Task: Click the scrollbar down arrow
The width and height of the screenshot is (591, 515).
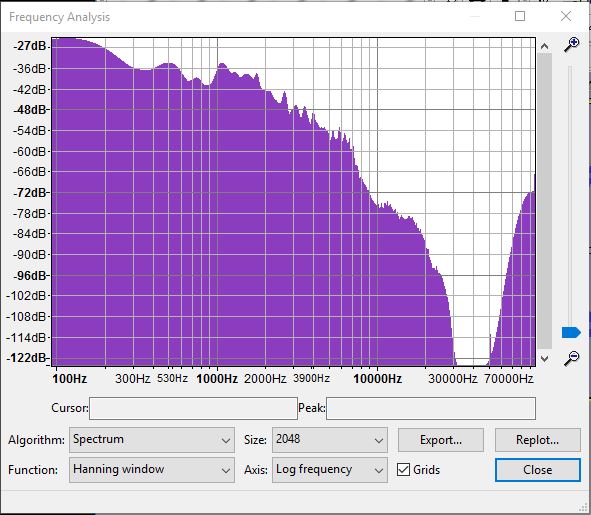Action: click(x=544, y=359)
